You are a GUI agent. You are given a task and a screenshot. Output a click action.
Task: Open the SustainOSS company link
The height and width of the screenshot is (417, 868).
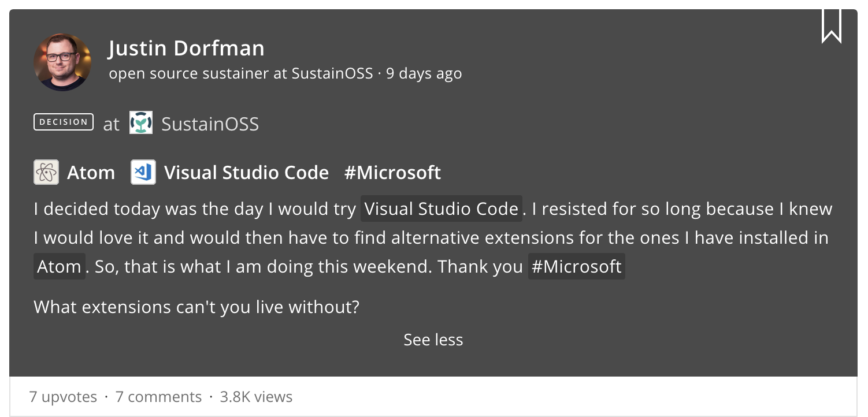[210, 124]
